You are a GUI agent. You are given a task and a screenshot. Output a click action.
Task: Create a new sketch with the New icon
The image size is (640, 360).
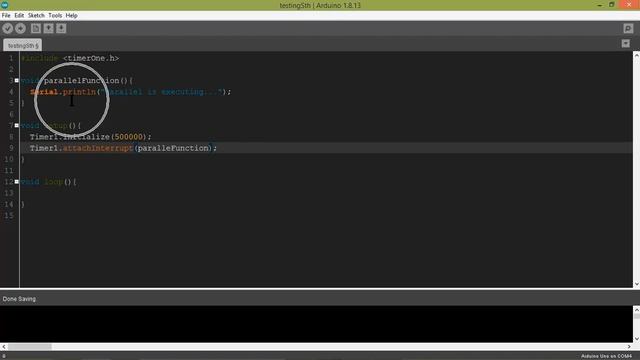tap(36, 28)
